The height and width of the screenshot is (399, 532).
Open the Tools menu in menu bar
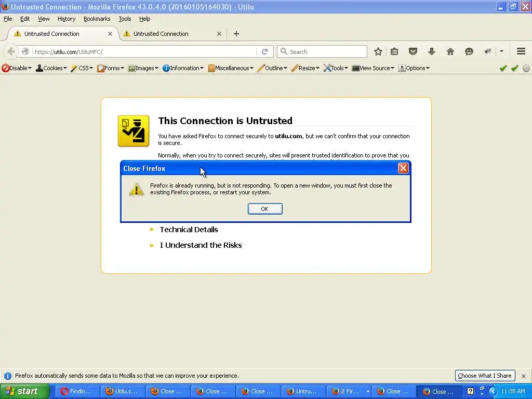point(125,19)
